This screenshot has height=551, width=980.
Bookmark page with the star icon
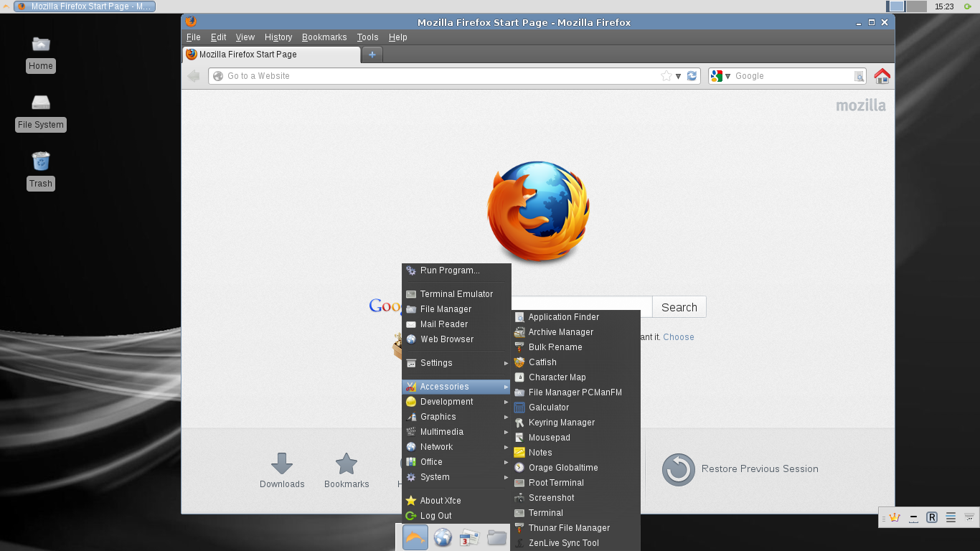[666, 76]
